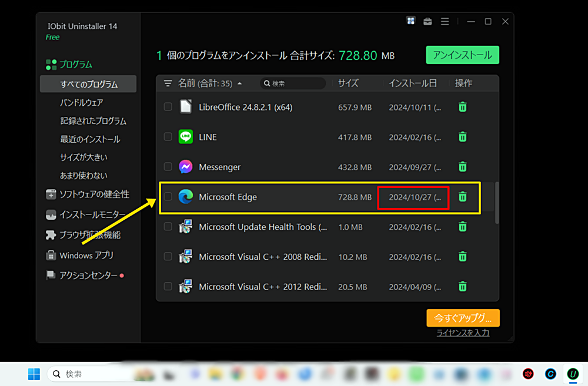The height and width of the screenshot is (386, 588).
Task: Click the LibreOffice document icon
Action: (x=186, y=107)
